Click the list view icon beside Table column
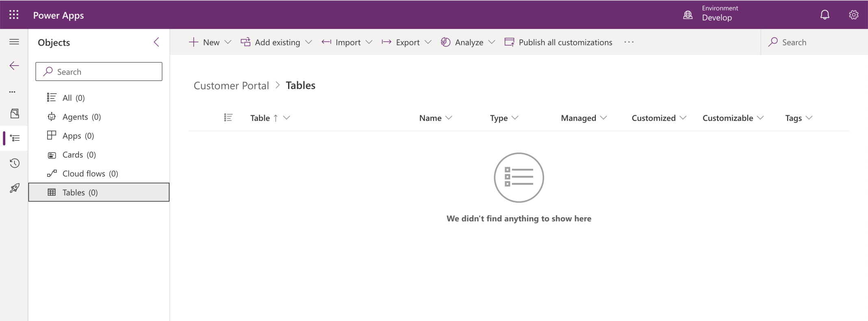The height and width of the screenshot is (321, 868). tap(228, 118)
